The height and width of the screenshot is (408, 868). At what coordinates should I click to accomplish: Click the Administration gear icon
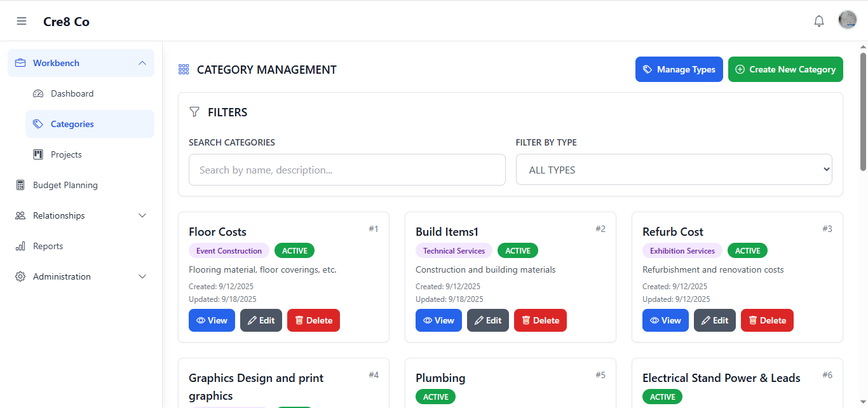pyautogui.click(x=20, y=276)
